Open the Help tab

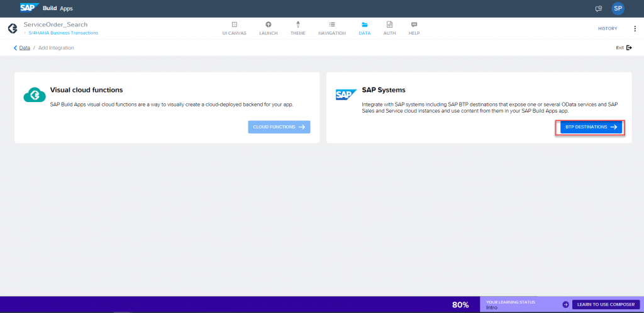pos(414,28)
